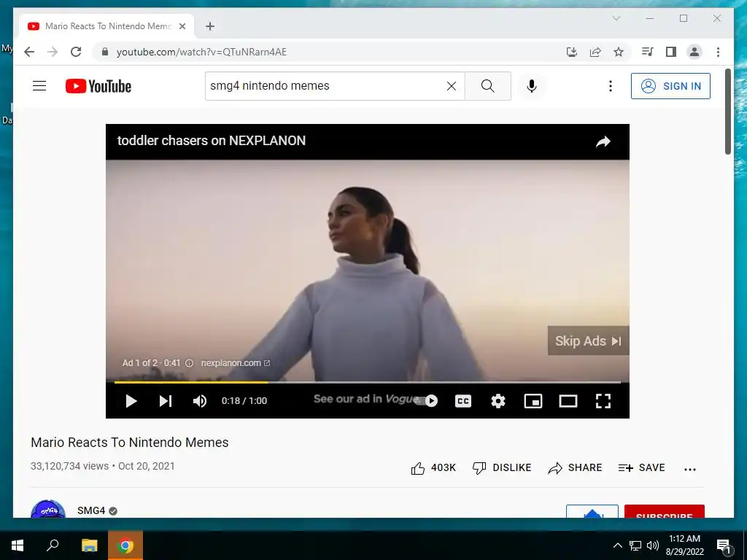The width and height of the screenshot is (747, 560).
Task: Show hidden tray icons chevron
Action: (617, 545)
